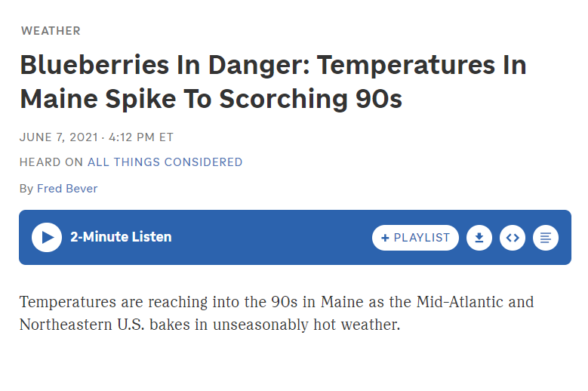Open the WEATHER section link
The image size is (588, 391).
pyautogui.click(x=51, y=31)
